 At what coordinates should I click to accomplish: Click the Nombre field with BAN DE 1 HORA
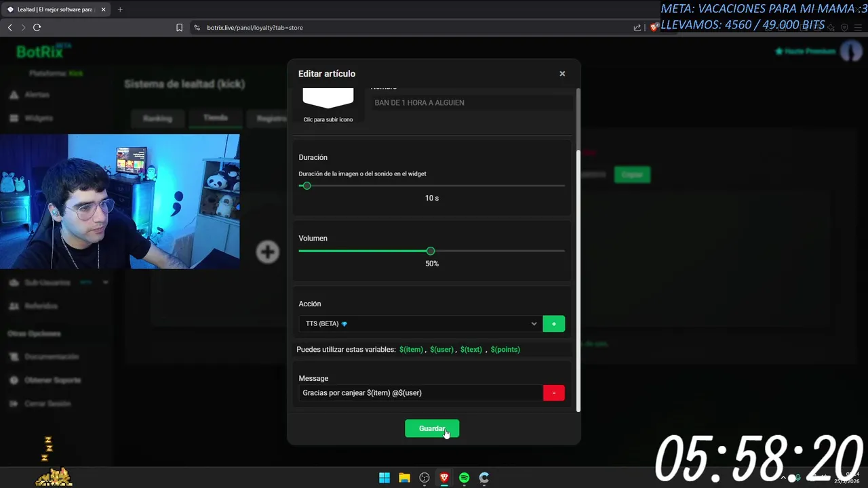(x=471, y=102)
